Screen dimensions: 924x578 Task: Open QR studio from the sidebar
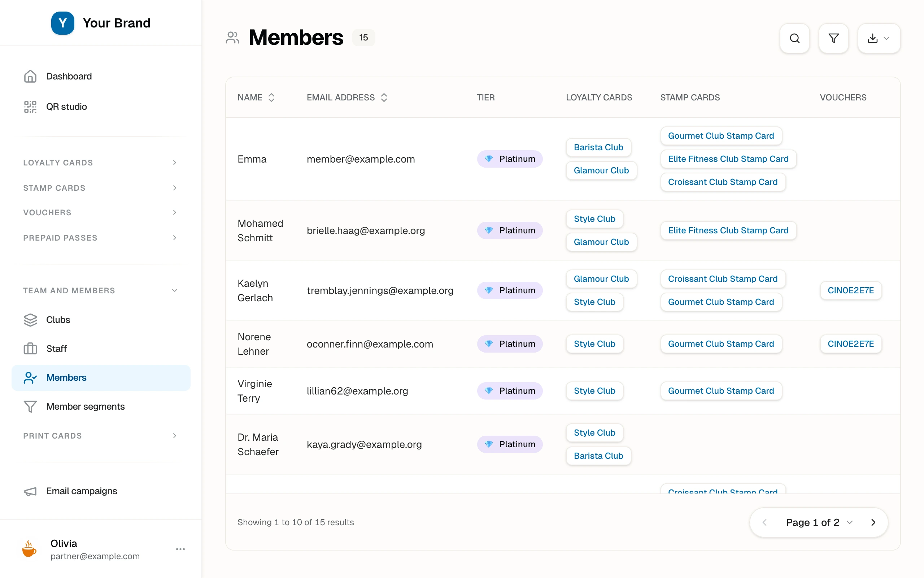(101, 107)
